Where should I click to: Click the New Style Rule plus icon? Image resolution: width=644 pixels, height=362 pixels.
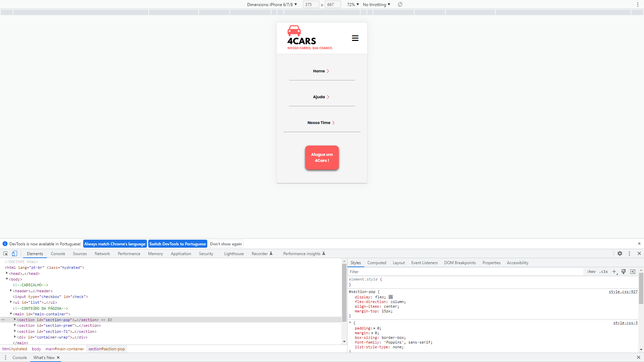(614, 271)
